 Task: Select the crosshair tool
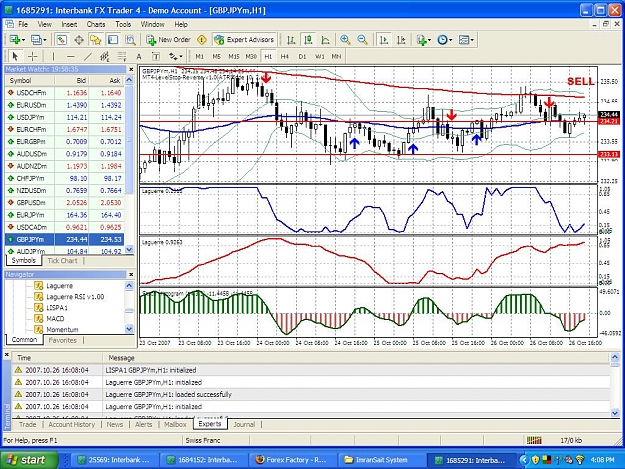tap(33, 56)
